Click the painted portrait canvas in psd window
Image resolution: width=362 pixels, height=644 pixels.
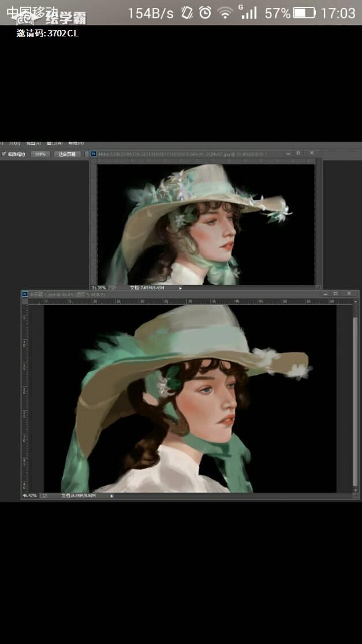190,399
